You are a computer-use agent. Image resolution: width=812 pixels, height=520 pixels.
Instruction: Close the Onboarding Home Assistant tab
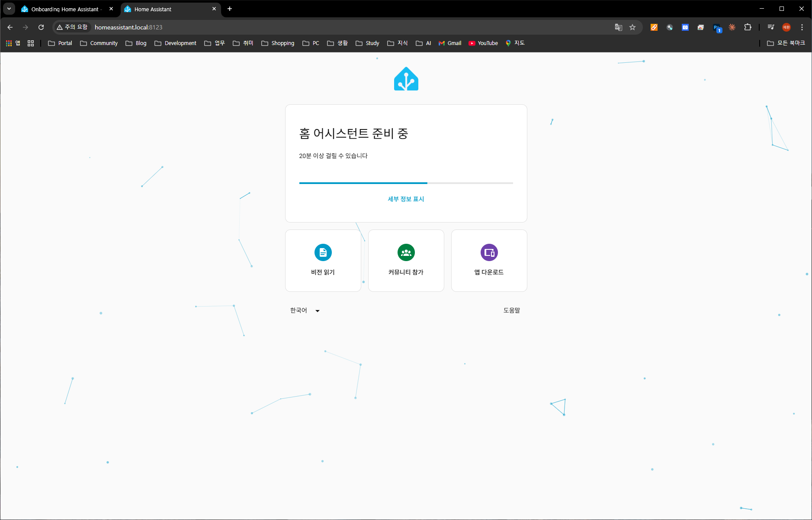pyautogui.click(x=111, y=9)
